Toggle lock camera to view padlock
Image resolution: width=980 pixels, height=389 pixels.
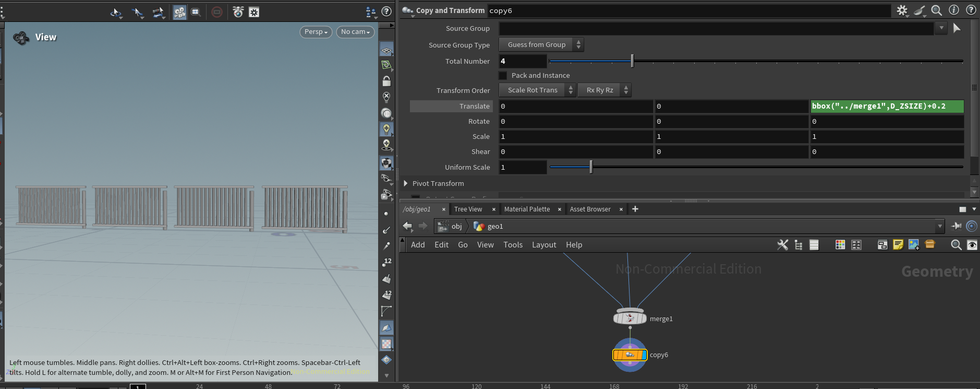point(386,81)
